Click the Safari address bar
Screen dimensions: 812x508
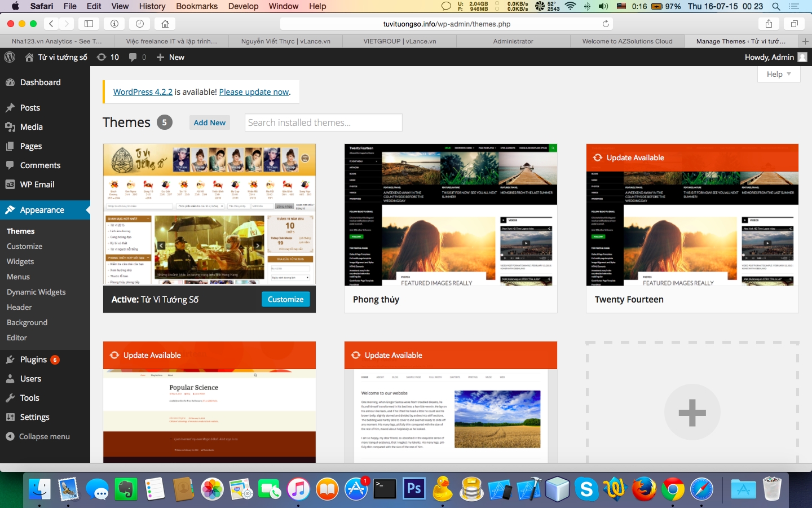[x=447, y=24]
